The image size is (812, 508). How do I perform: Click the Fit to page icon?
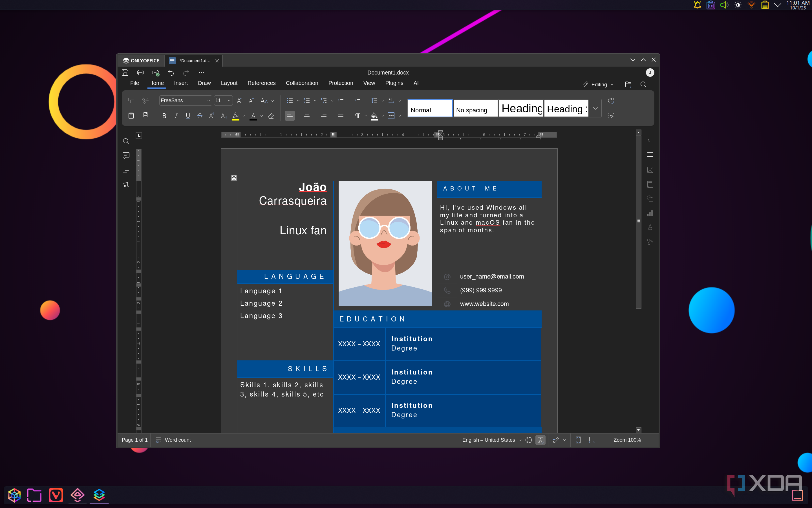[x=578, y=440]
